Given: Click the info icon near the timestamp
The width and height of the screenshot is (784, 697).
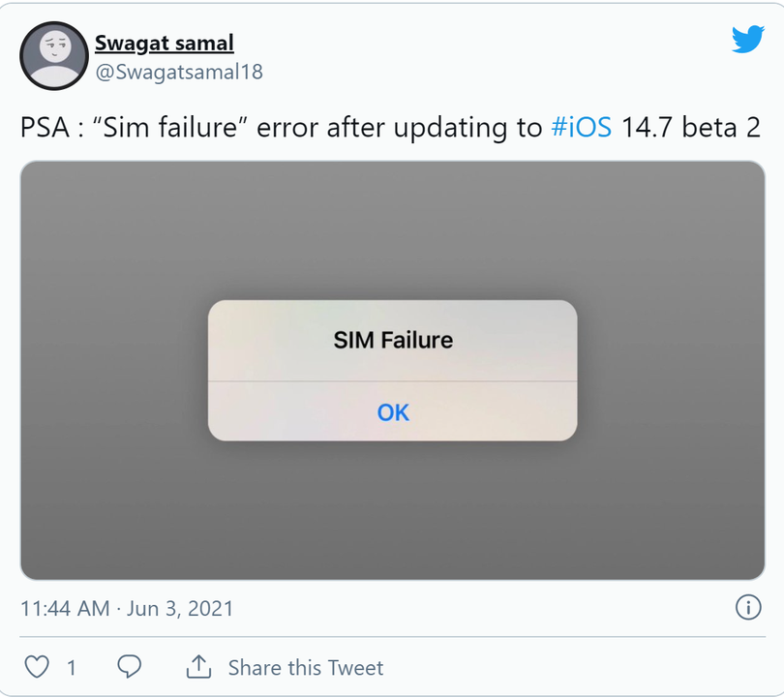Looking at the screenshot, I should point(748,608).
